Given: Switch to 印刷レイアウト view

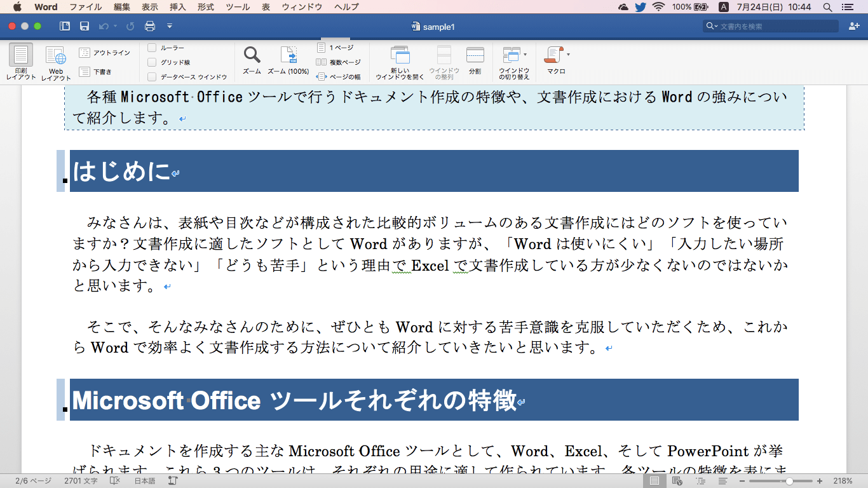Looking at the screenshot, I should point(21,62).
